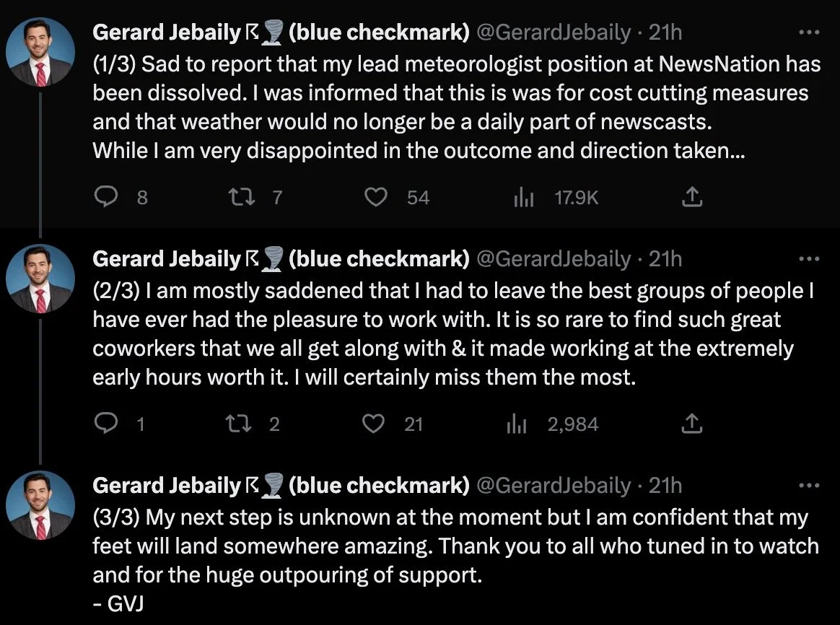The image size is (840, 625).
Task: Retweet the second tweet with 2 retweets
Action: click(x=239, y=424)
